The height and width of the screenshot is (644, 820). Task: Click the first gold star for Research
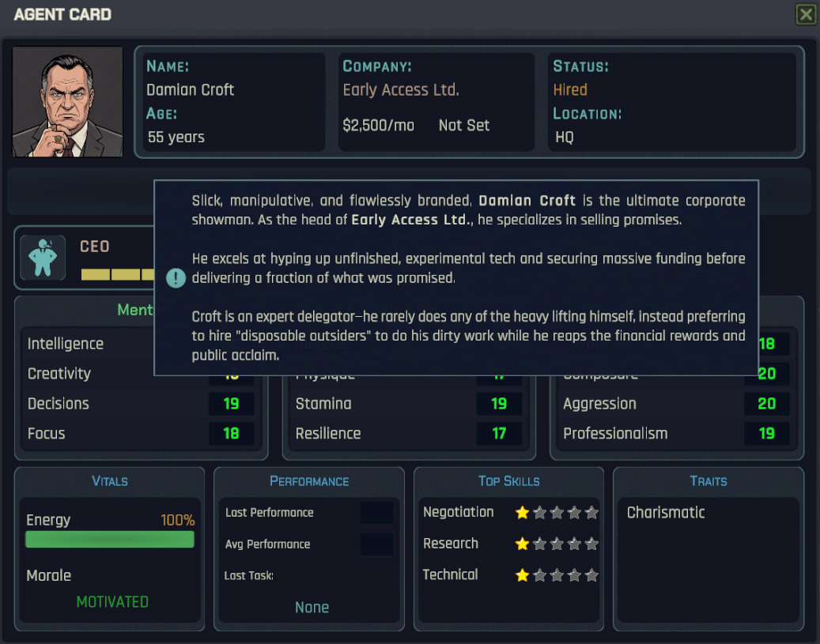pos(522,544)
